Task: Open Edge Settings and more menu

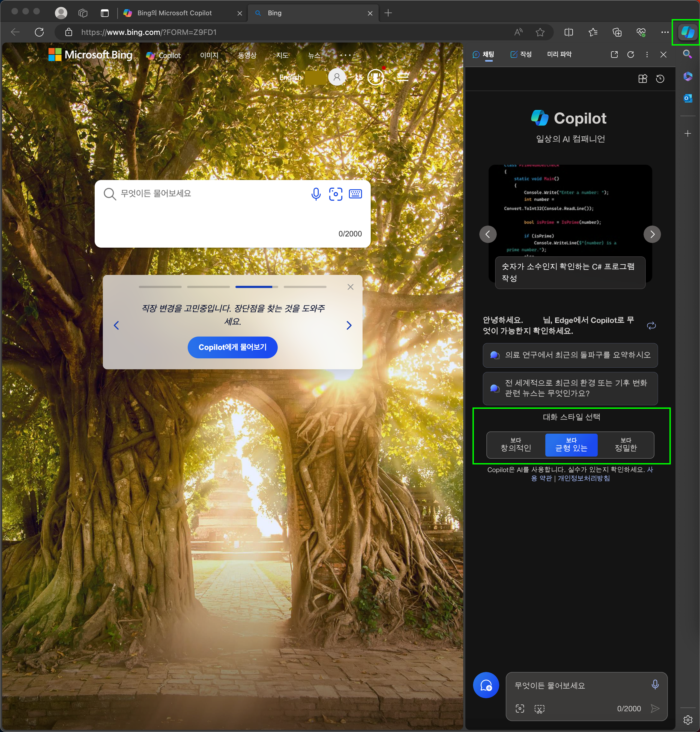Action: click(x=665, y=32)
